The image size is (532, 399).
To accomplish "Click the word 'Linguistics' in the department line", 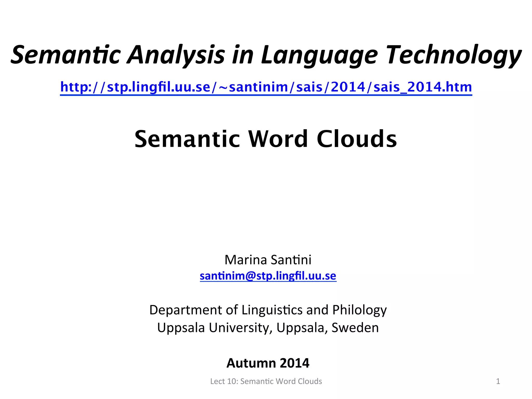I will tap(272, 310).
